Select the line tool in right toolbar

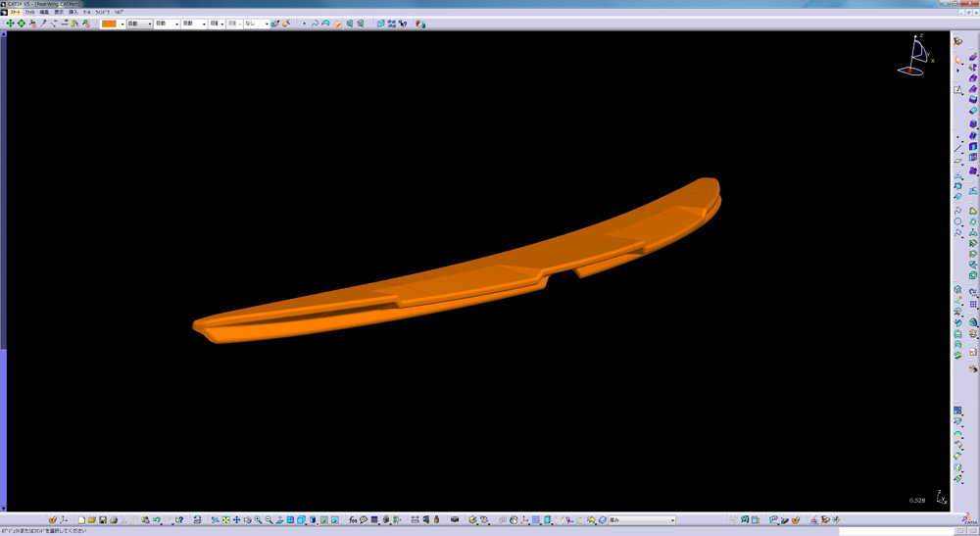[x=958, y=148]
